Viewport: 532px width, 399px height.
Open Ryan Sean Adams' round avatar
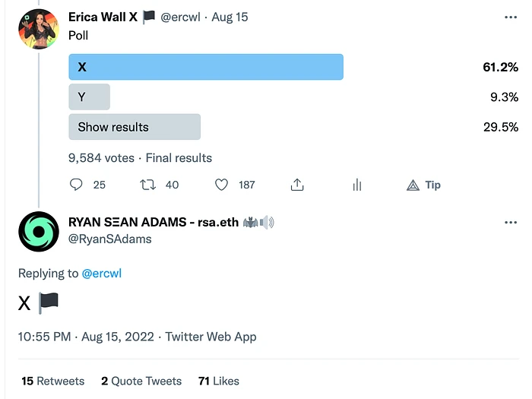click(x=38, y=231)
